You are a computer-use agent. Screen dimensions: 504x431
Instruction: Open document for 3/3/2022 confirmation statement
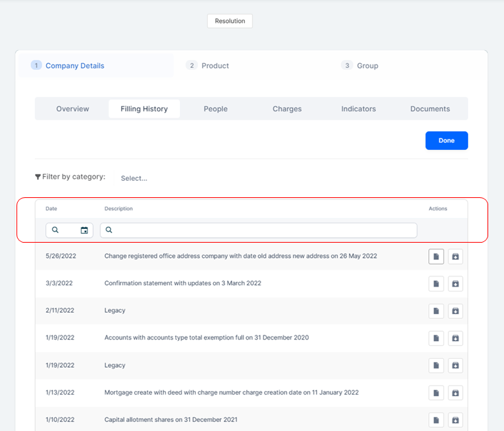pyautogui.click(x=436, y=284)
